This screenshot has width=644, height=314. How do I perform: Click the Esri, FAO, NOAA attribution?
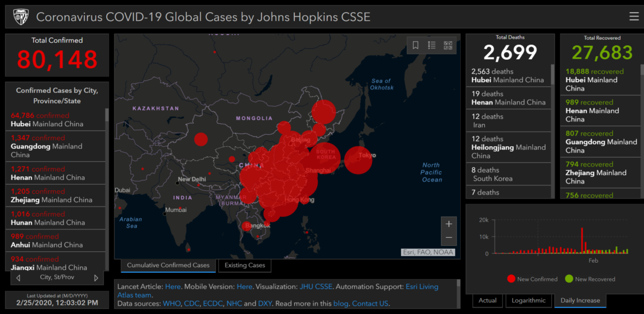428,252
